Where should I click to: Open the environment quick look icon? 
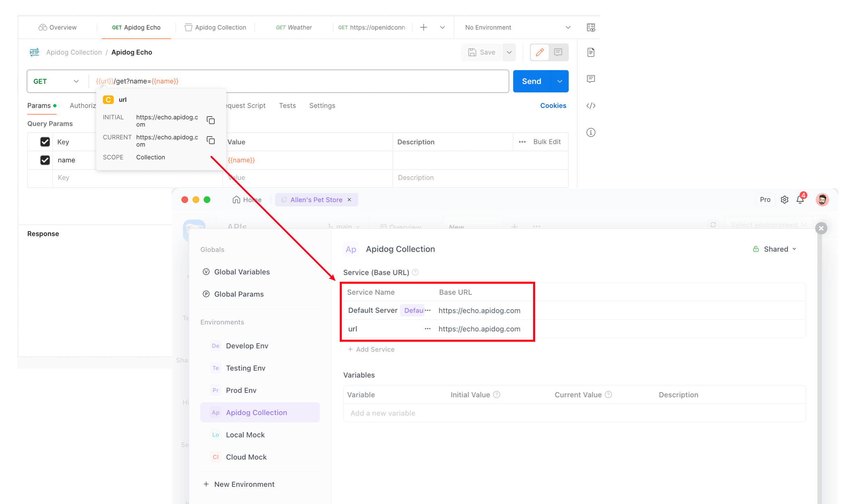click(x=591, y=27)
